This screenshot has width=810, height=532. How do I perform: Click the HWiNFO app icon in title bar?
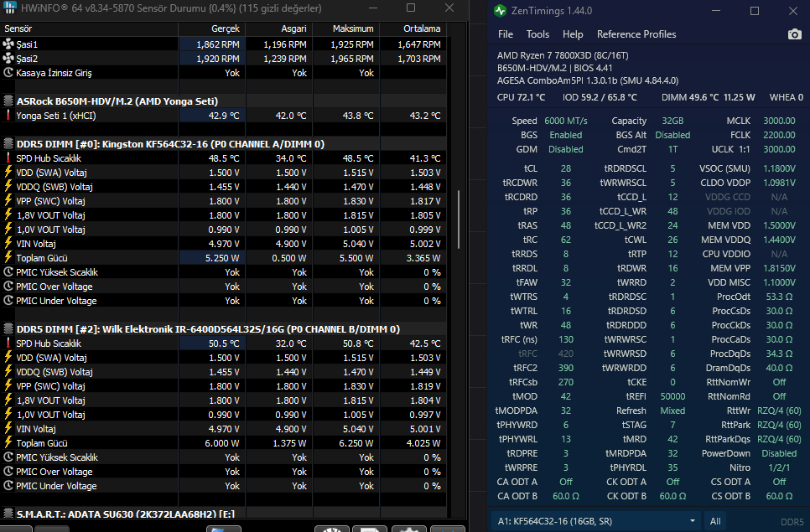coord(9,8)
